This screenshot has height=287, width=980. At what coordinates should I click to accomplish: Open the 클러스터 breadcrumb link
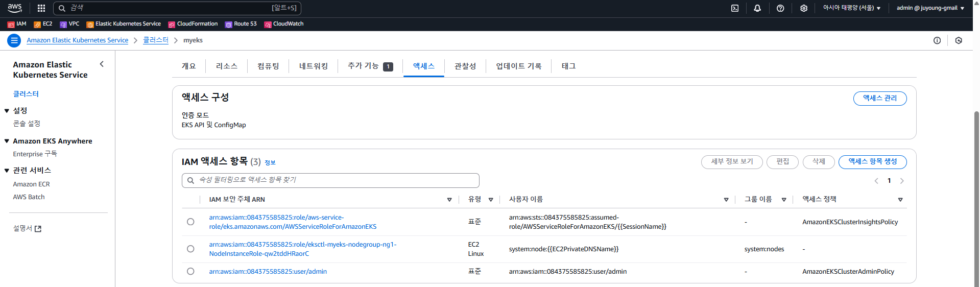point(156,40)
